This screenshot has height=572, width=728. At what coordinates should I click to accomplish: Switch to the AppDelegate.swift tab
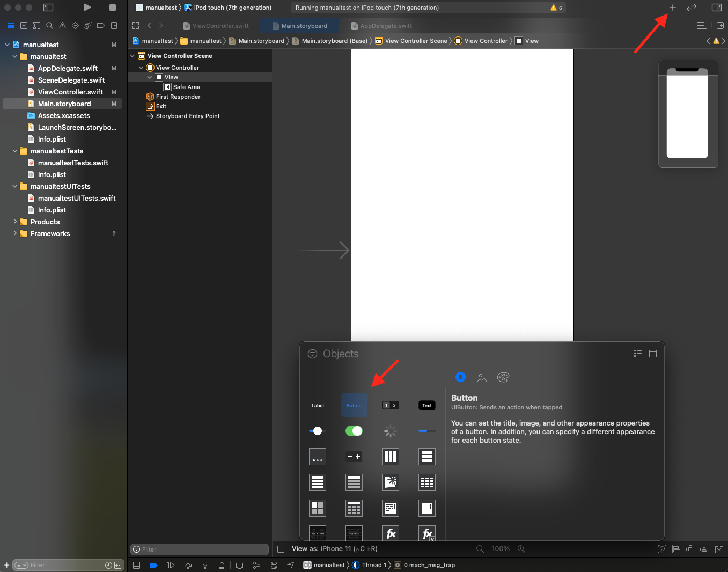click(382, 26)
